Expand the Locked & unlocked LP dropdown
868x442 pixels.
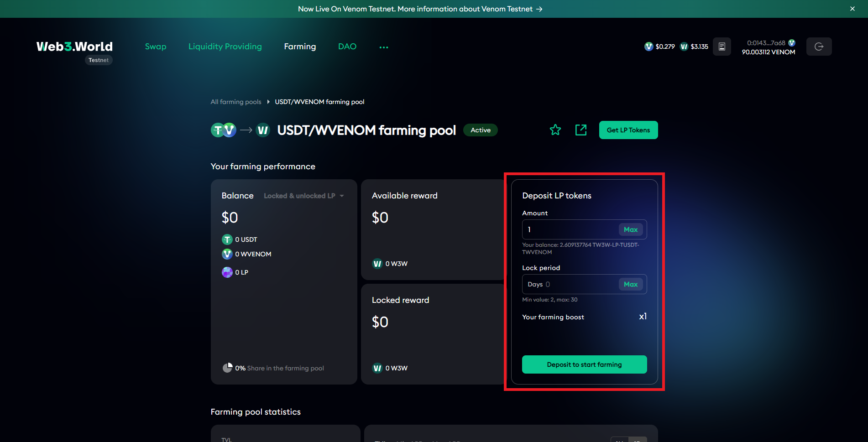(304, 196)
